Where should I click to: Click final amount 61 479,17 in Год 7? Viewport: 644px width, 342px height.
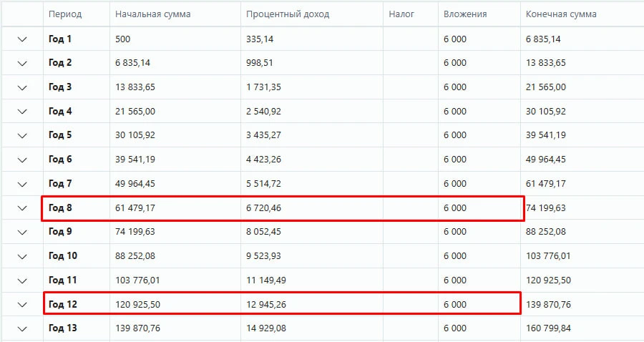pyautogui.click(x=546, y=184)
